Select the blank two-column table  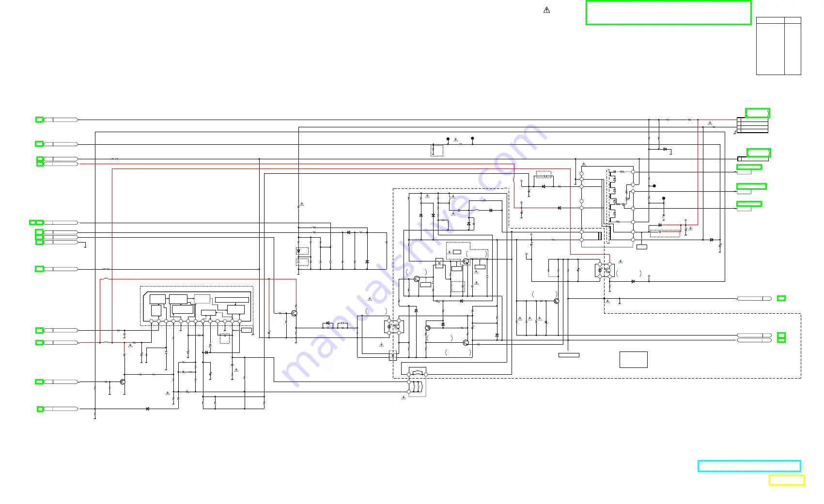click(x=778, y=46)
